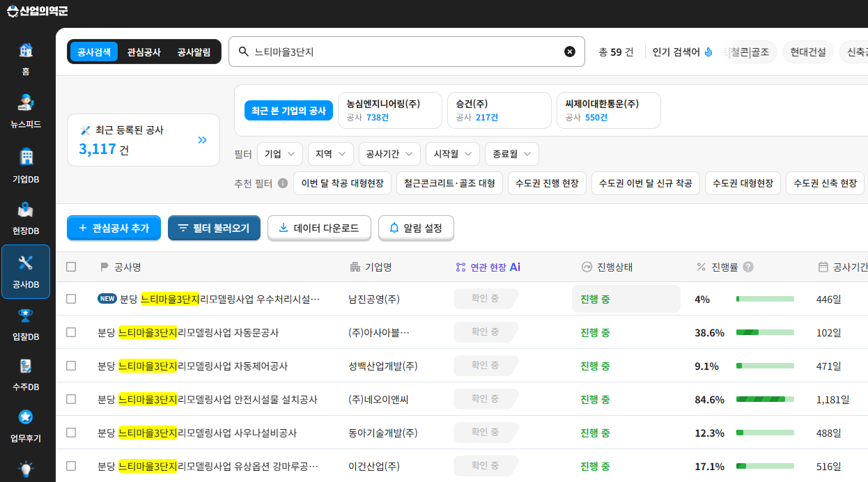
Task: Check the 우수처리시설 row checkbox
Action: [71, 299]
